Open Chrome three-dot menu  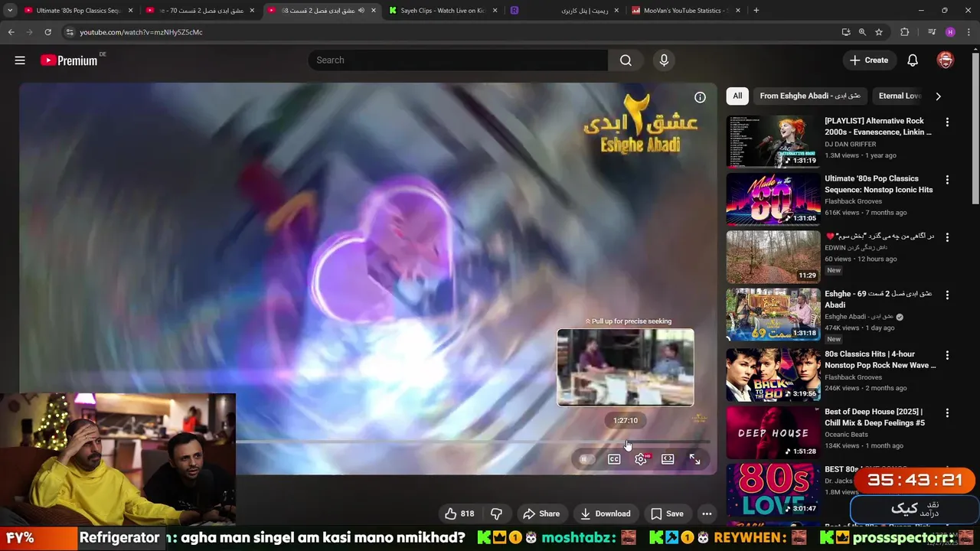pyautogui.click(x=969, y=32)
